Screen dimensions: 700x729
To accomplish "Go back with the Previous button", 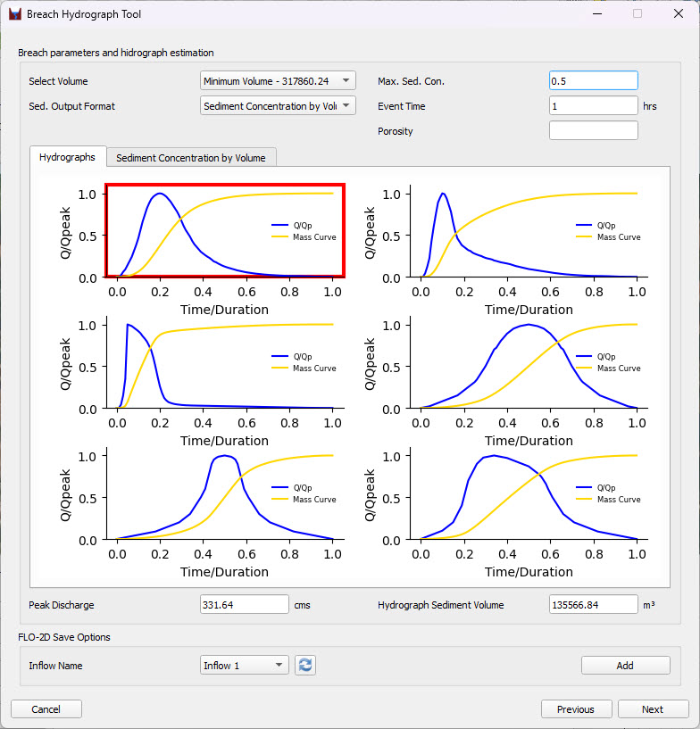I will [576, 709].
